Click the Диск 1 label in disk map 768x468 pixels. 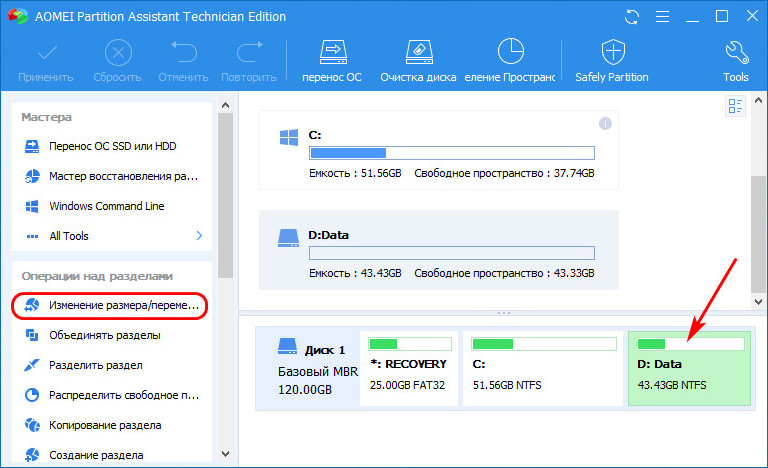click(325, 350)
